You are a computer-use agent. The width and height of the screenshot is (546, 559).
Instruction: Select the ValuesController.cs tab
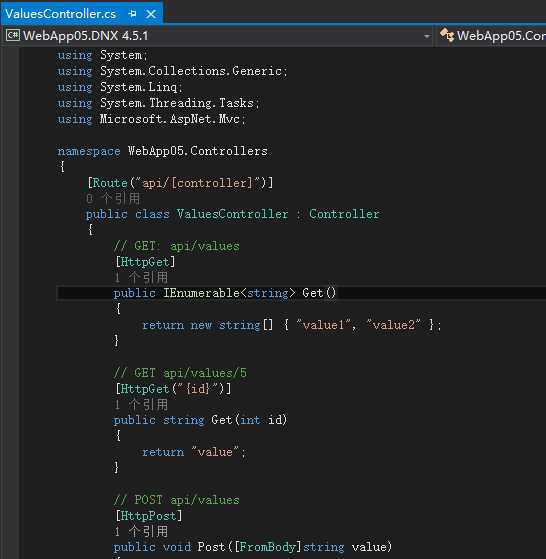61,14
